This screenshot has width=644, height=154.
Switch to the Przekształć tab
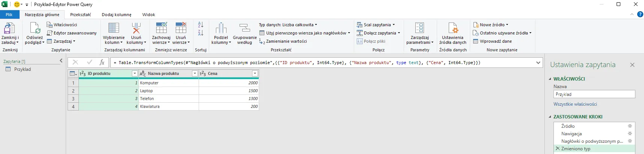pyautogui.click(x=80, y=15)
